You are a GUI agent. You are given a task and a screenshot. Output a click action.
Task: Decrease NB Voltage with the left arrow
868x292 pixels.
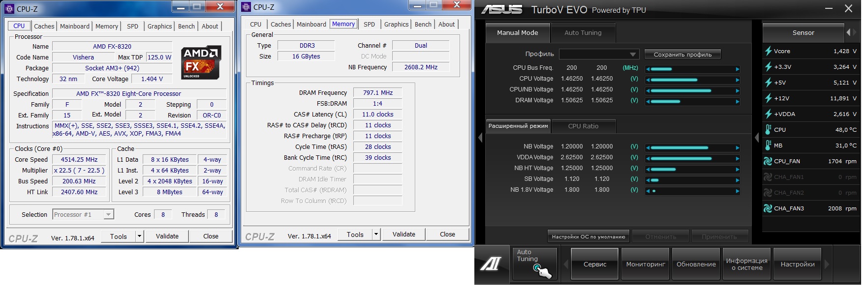click(x=649, y=148)
